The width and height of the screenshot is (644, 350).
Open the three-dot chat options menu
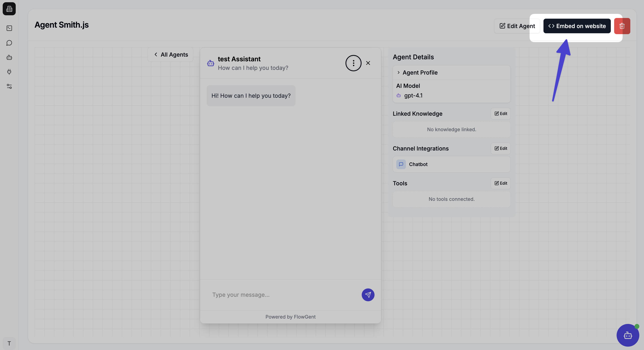coord(353,63)
